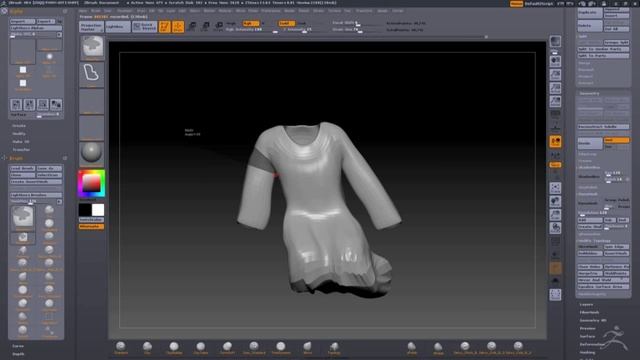Click the Frame icon on right shelf
Screen dimensions: 640x360
(x=555, y=188)
